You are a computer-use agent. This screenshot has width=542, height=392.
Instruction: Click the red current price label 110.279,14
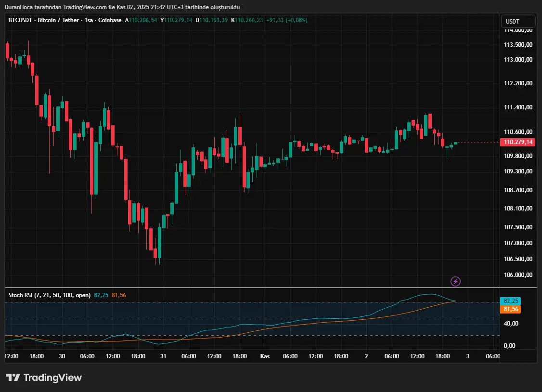[x=518, y=142]
